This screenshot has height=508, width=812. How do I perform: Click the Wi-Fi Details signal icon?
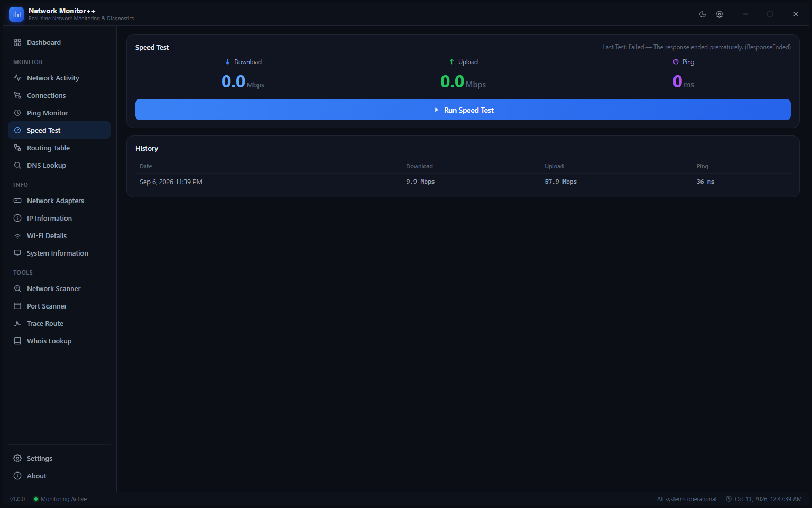pyautogui.click(x=17, y=235)
